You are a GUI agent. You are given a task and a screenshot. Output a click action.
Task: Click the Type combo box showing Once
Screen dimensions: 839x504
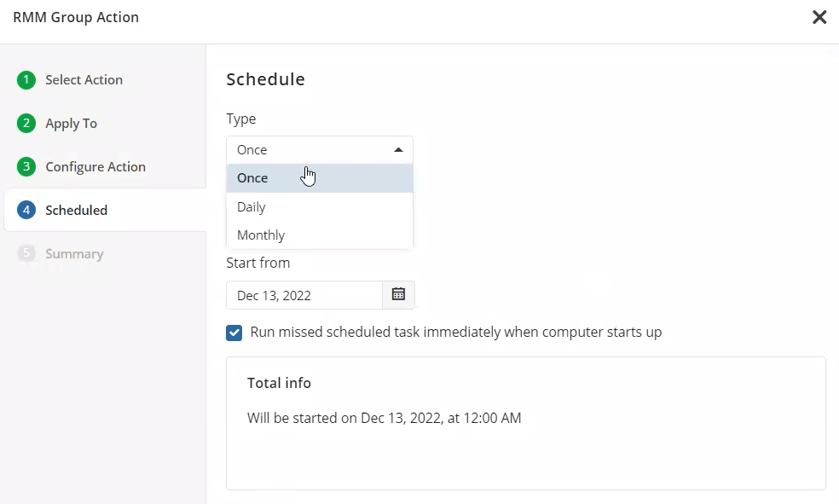[307, 150]
